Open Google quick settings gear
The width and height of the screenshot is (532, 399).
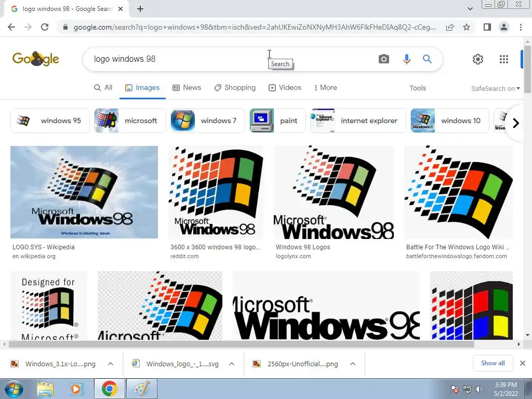[478, 59]
